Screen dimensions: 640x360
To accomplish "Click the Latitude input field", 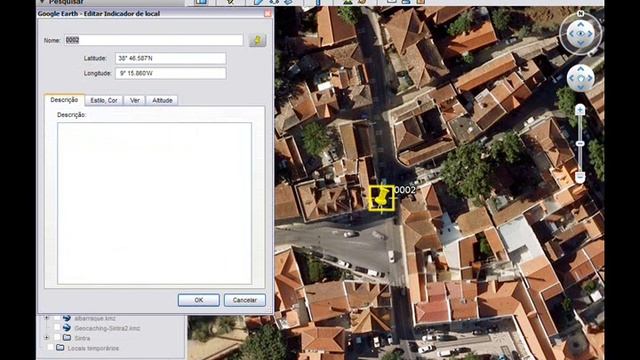I will (171, 58).
